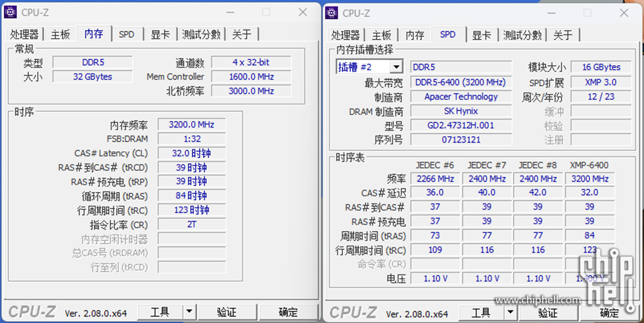
Task: Click 确定 button in left CPU-Z window
Action: [x=288, y=312]
